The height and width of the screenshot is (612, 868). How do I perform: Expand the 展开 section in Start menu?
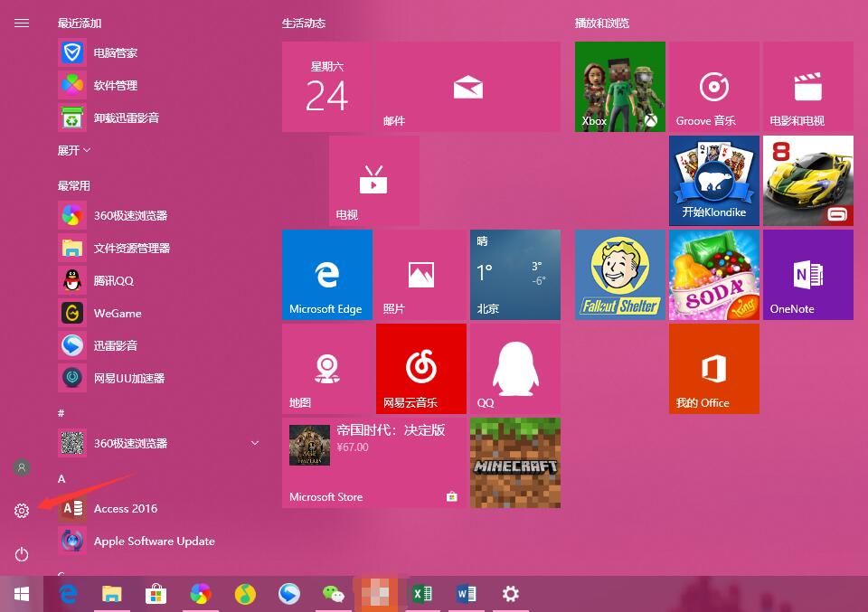71,150
